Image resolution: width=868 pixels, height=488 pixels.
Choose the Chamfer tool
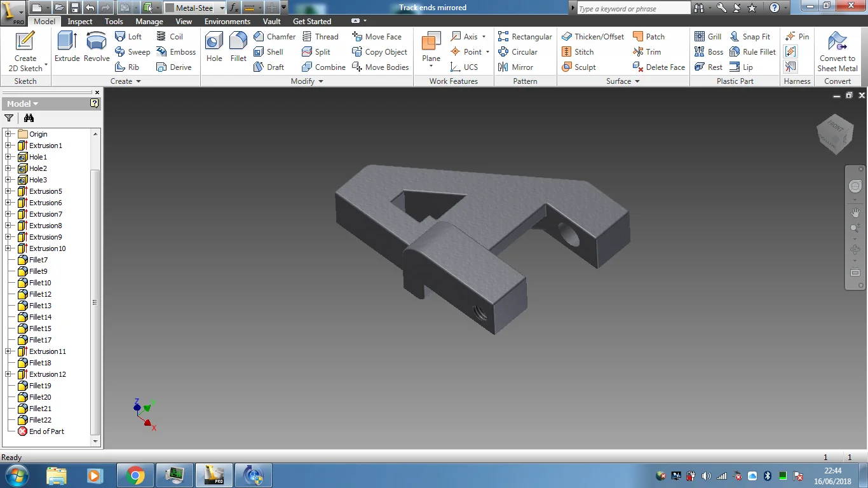coord(275,37)
